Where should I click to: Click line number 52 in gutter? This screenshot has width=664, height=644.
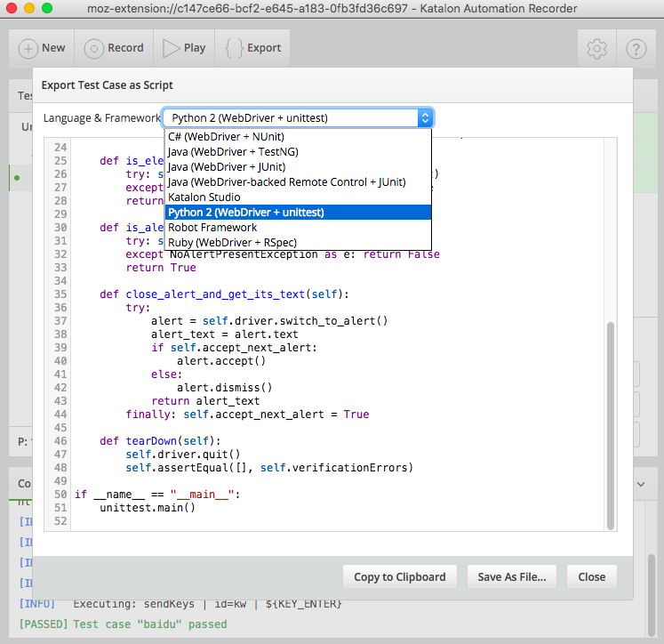tap(60, 521)
